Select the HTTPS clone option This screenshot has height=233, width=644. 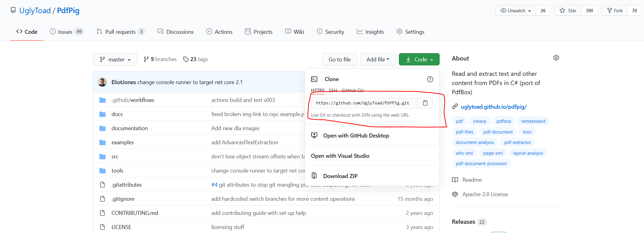click(x=318, y=90)
